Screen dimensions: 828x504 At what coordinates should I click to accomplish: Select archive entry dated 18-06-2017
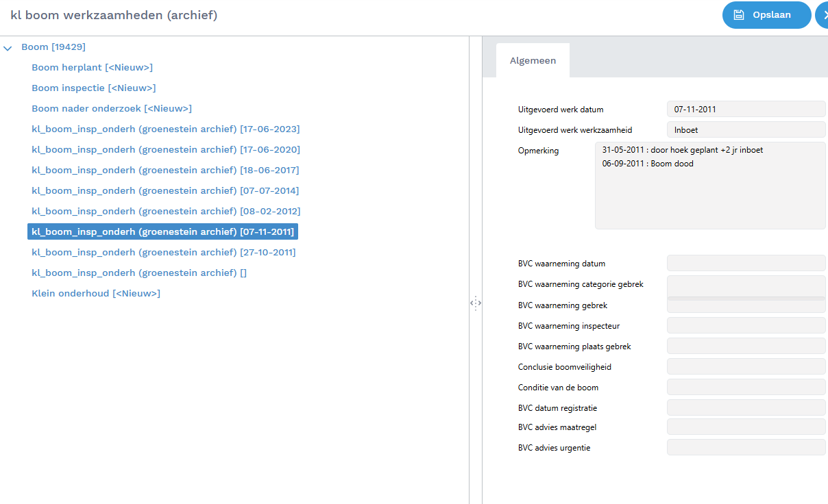click(165, 171)
